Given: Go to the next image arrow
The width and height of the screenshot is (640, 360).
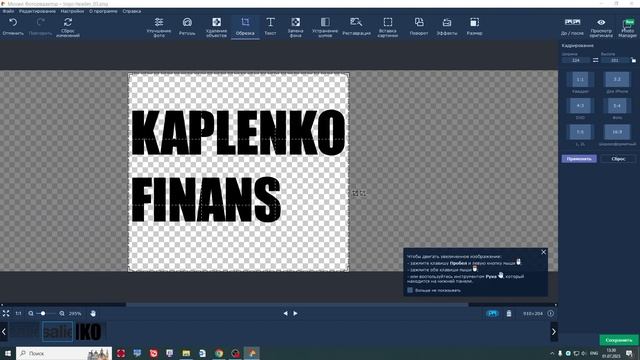Looking at the screenshot, I should point(296,313).
